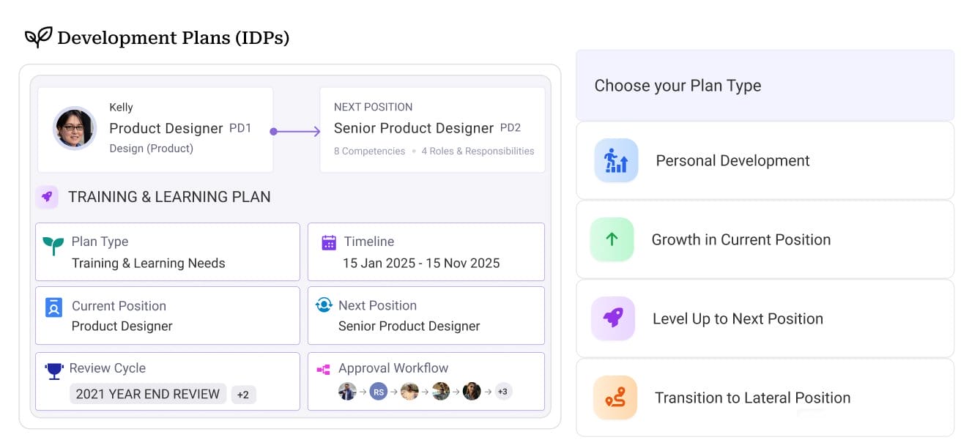Click the Approval Workflow flowchart icon

(324, 368)
